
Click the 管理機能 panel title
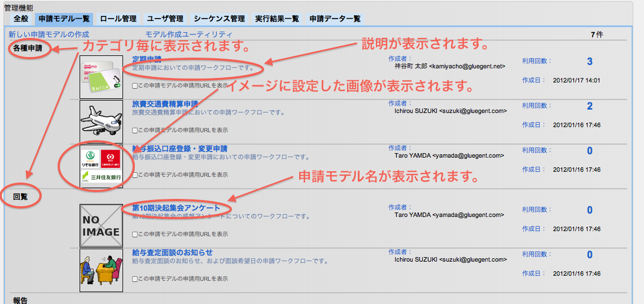(19, 7)
